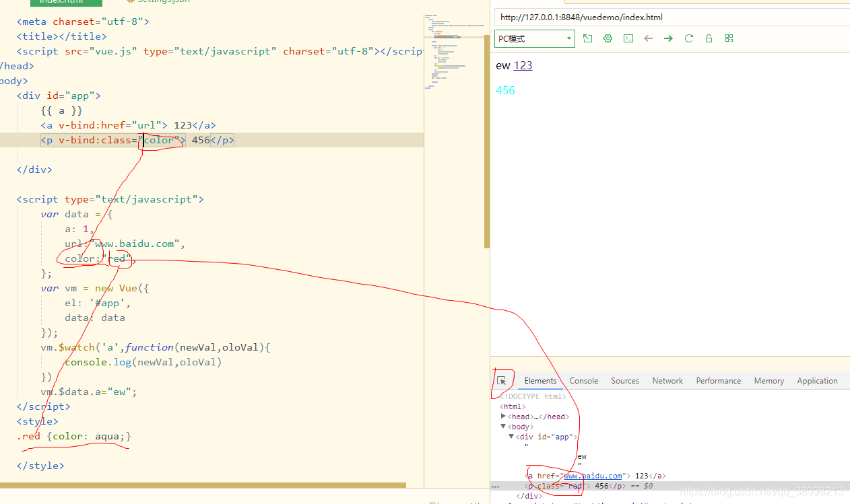Collapse the div id app element
The height and width of the screenshot is (504, 850).
tap(511, 436)
